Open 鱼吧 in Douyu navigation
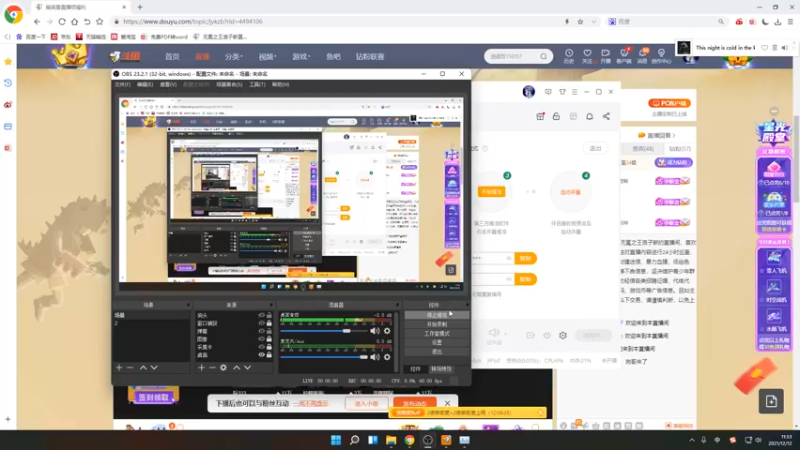This screenshot has height=450, width=800. 333,57
